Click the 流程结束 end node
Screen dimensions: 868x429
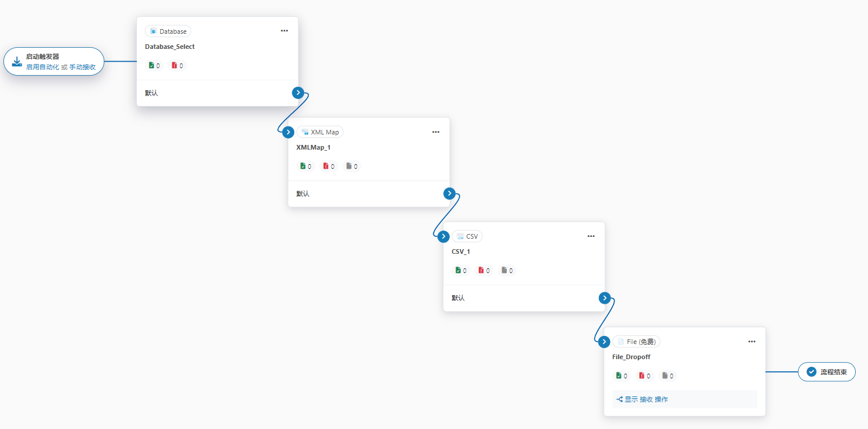[826, 372]
